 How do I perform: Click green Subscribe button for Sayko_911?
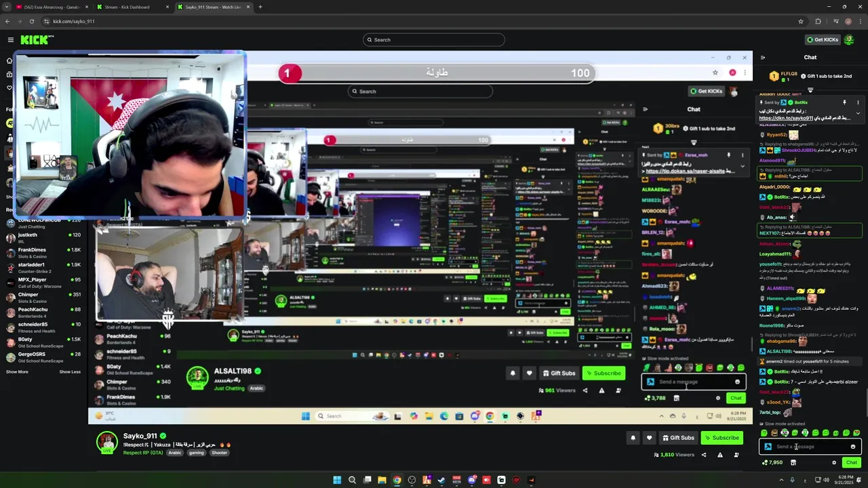tap(722, 438)
